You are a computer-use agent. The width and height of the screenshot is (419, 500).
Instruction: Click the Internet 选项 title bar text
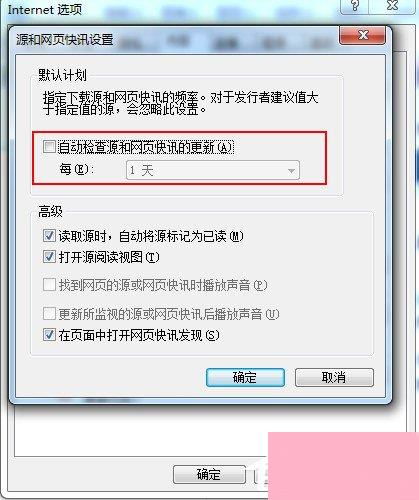coord(45,9)
